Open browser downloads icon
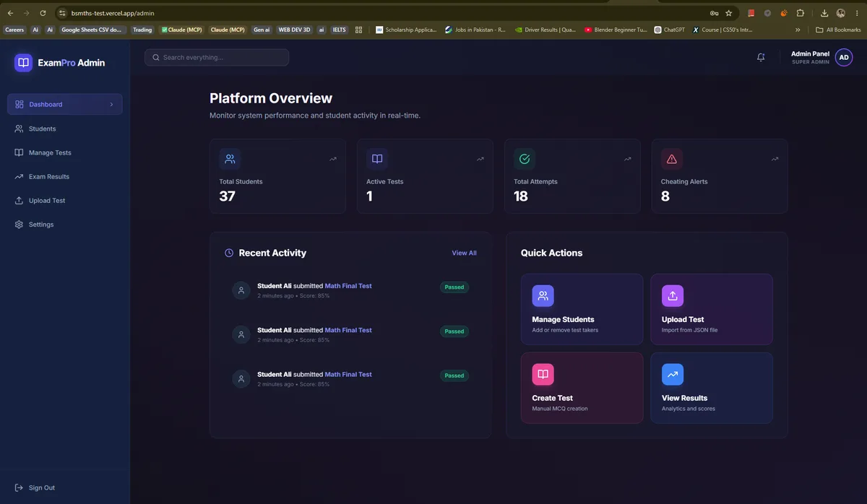The height and width of the screenshot is (504, 867). pyautogui.click(x=824, y=13)
